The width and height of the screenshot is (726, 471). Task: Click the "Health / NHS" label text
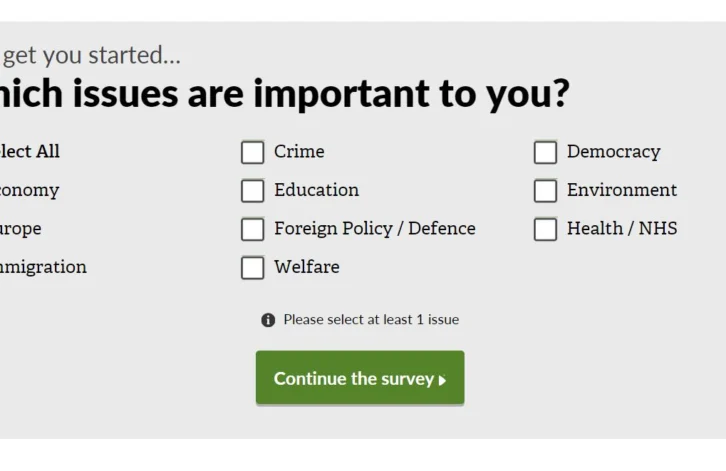click(621, 229)
